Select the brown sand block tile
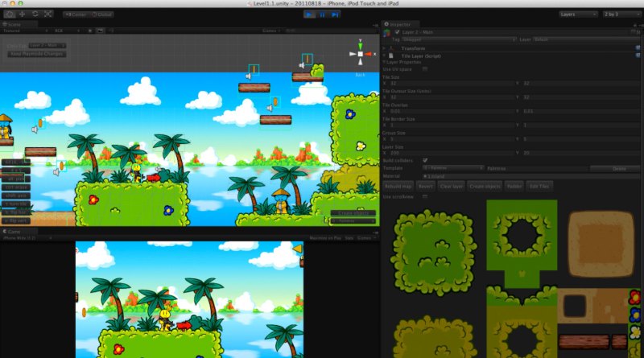 click(601, 245)
